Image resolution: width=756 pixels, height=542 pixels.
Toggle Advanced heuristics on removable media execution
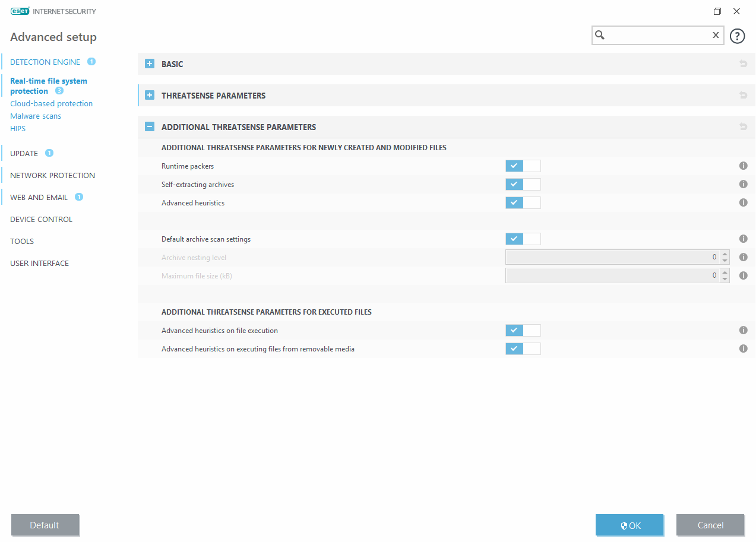(x=523, y=349)
